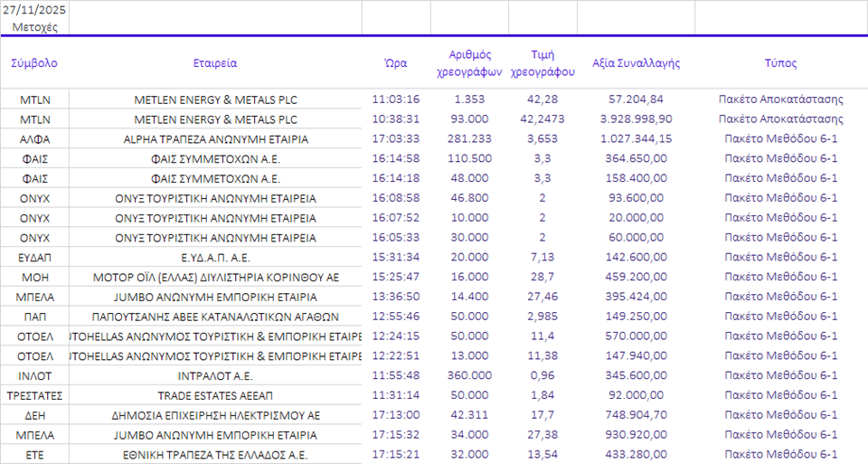868x464 pixels.
Task: Click the Εταιρεία column header
Action: click(x=215, y=63)
